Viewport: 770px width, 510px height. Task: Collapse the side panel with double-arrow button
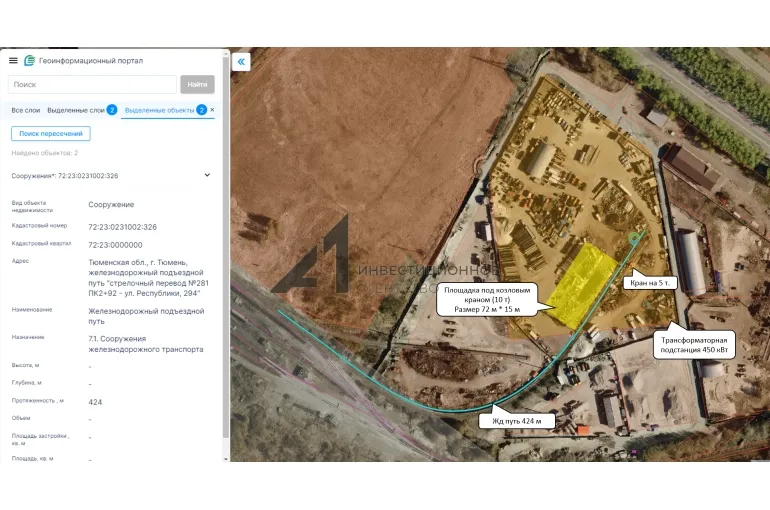[x=241, y=62]
